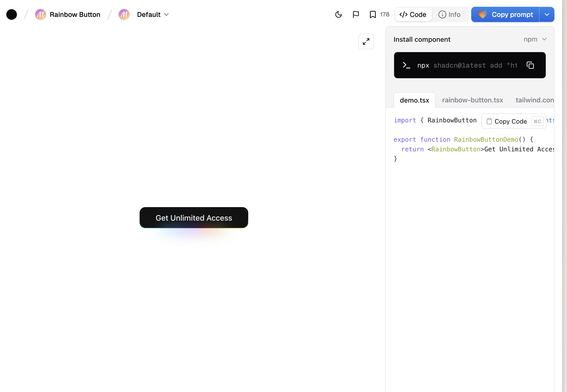
Task: Open the Rainbow Button breadcrumb link
Action: pyautogui.click(x=75, y=14)
